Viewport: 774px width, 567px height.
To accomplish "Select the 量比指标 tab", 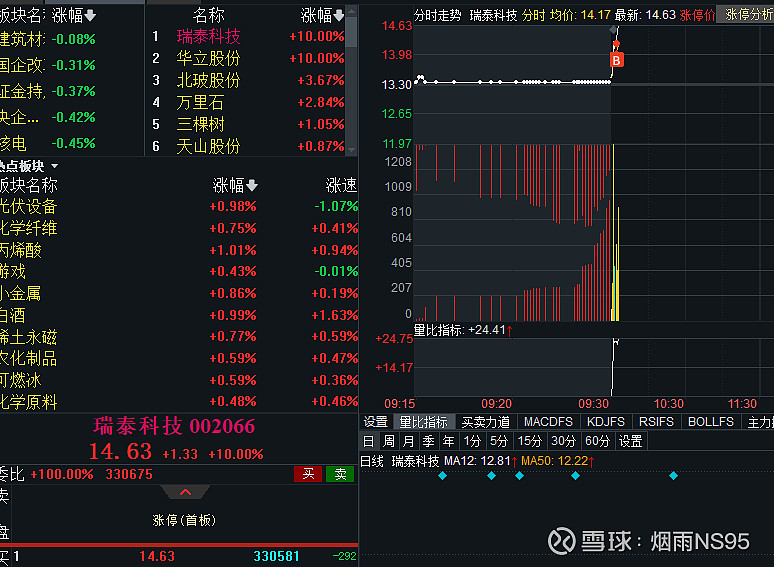I will pos(424,422).
